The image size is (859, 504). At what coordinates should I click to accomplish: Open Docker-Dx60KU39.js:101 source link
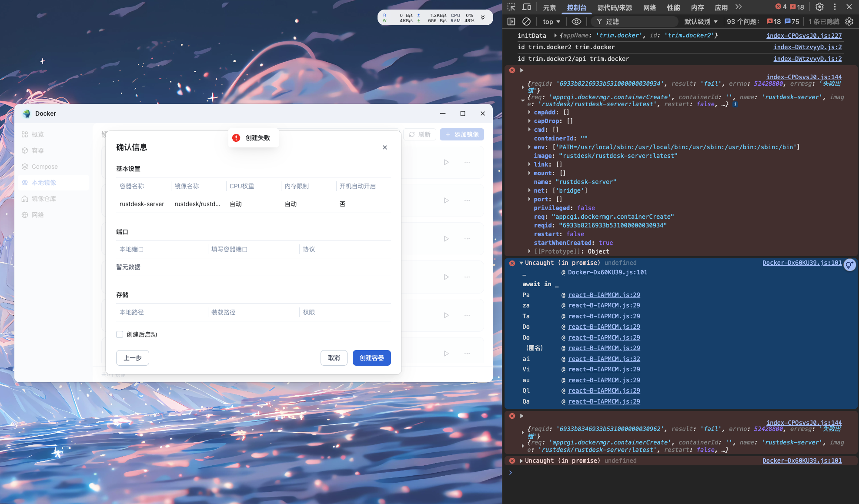click(x=802, y=263)
